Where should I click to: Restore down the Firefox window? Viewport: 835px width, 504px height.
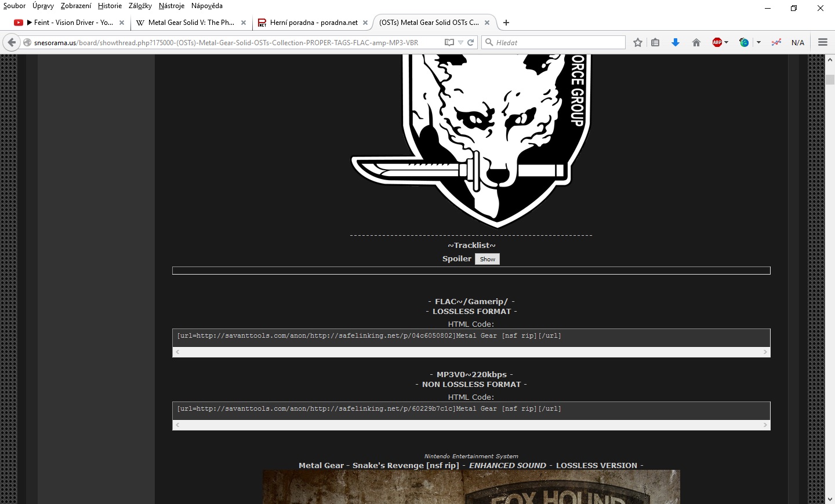point(794,8)
